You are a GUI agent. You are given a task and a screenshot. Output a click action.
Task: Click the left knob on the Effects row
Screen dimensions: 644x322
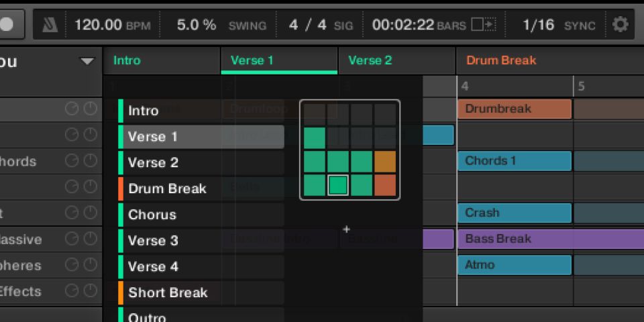point(72,292)
